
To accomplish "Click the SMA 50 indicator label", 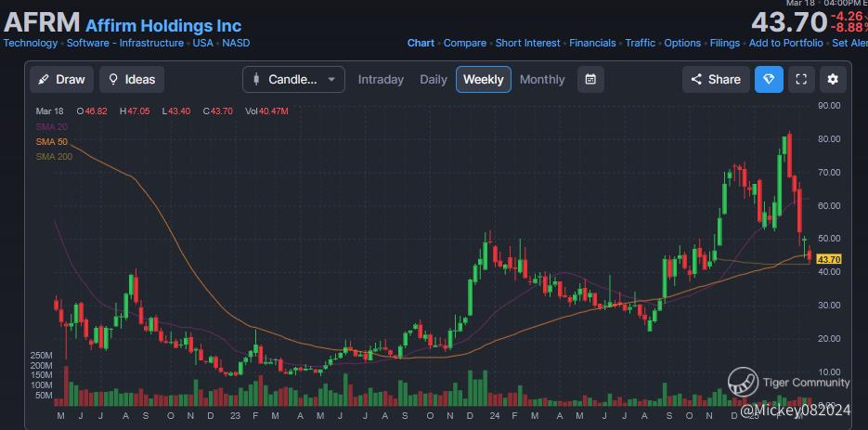I will pos(51,141).
